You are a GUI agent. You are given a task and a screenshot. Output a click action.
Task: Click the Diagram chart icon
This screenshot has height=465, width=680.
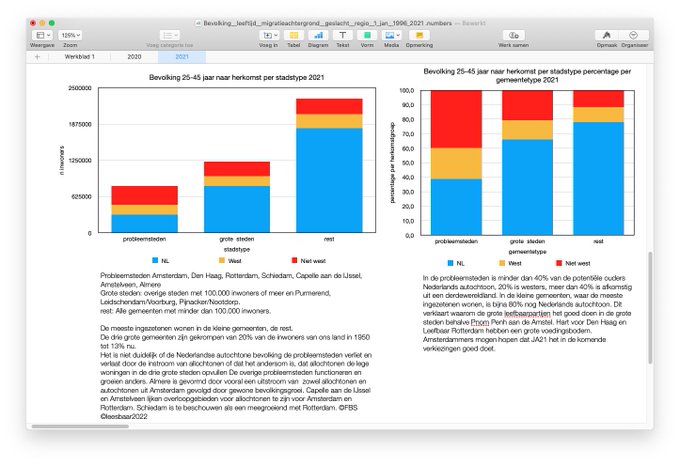[318, 35]
